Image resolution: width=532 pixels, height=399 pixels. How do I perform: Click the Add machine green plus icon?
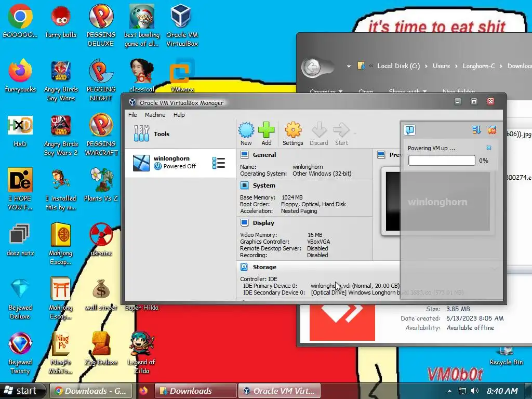(267, 134)
